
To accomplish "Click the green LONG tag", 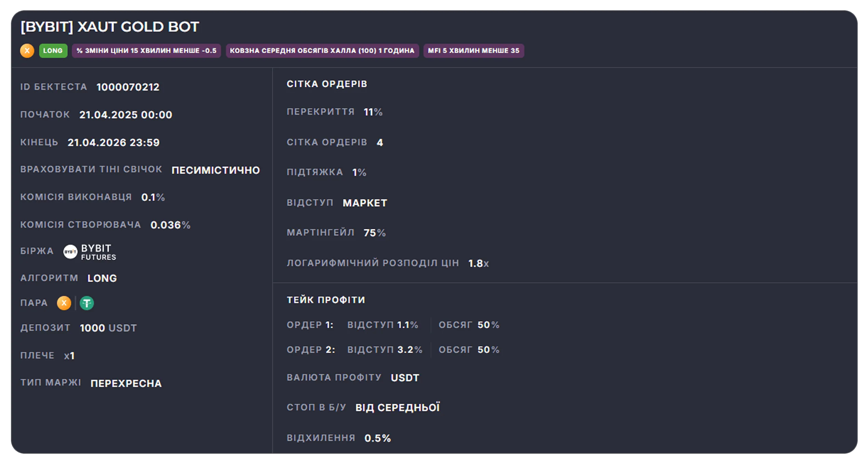I will (x=53, y=51).
